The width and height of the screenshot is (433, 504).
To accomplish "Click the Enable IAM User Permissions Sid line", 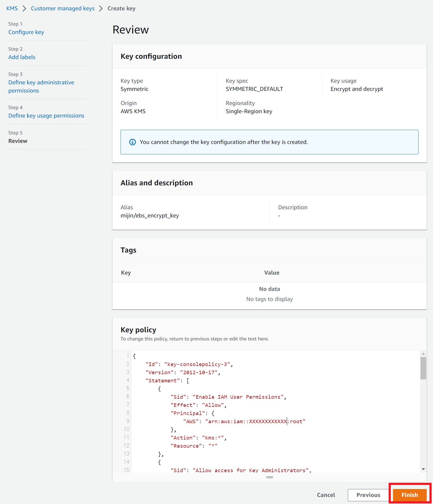I will click(x=229, y=397).
